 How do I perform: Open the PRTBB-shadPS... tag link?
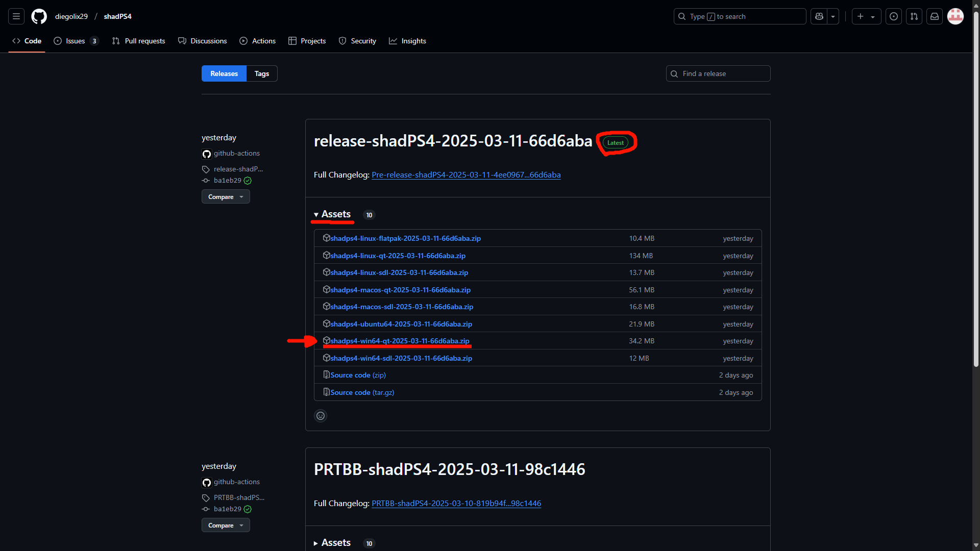(239, 497)
